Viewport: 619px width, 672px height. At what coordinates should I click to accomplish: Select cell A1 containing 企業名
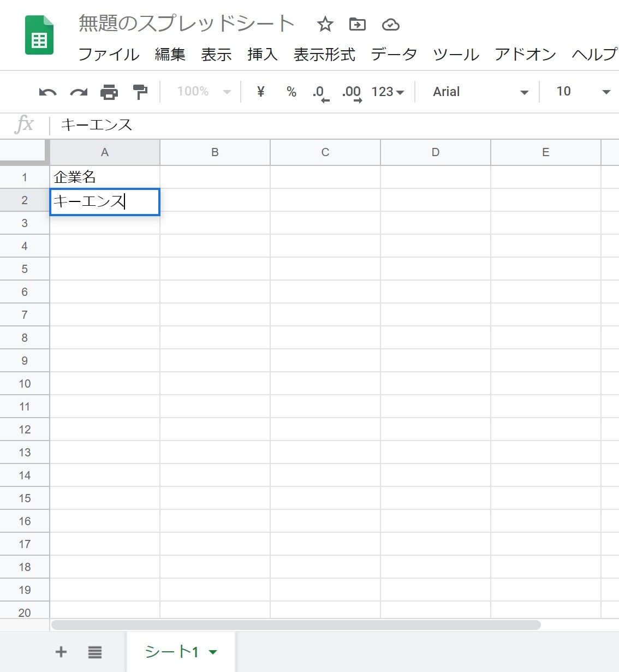tap(105, 177)
